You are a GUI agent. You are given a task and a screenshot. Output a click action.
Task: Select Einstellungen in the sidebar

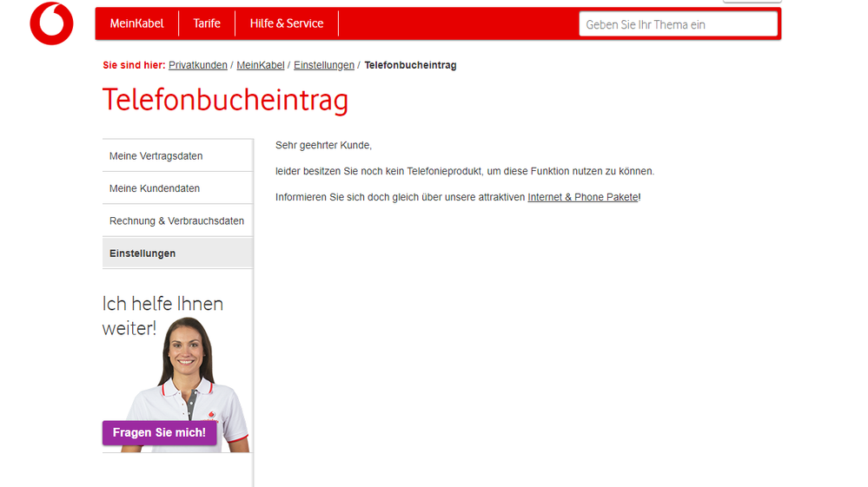click(x=178, y=253)
